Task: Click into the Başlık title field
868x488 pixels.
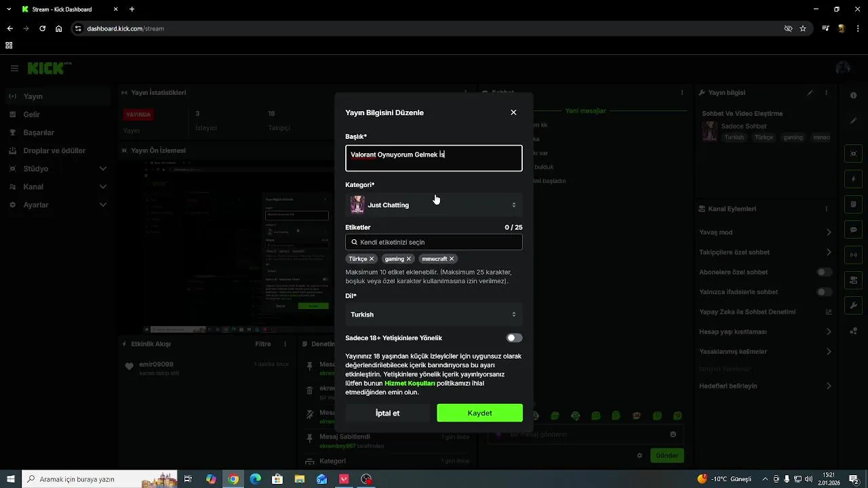Action: coord(434,158)
